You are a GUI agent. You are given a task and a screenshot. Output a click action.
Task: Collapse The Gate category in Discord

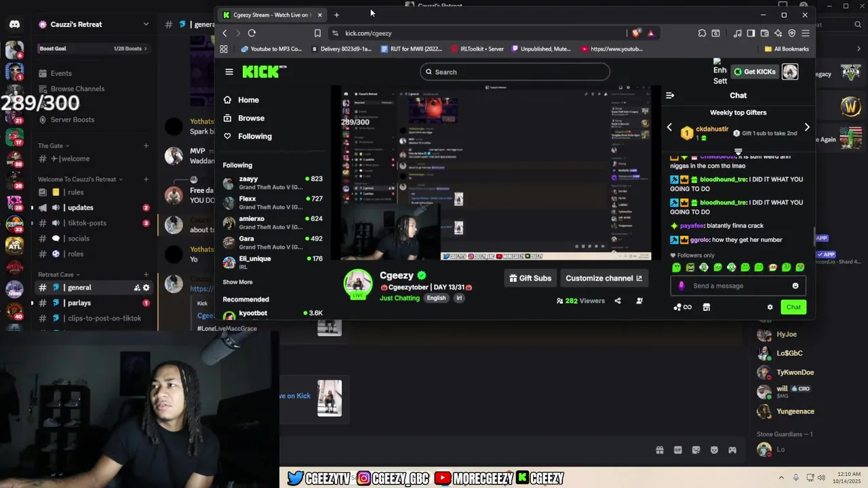tap(54, 146)
